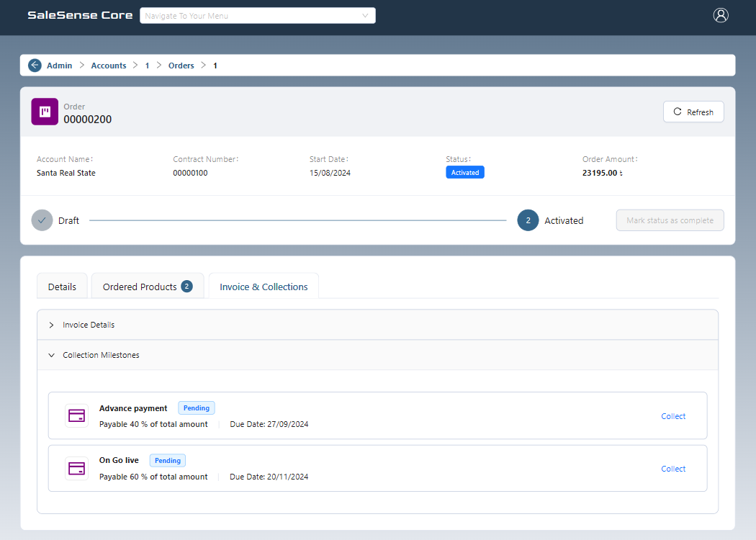The height and width of the screenshot is (540, 756).
Task: Click Due Date 27/09/2024 text
Action: pos(269,424)
